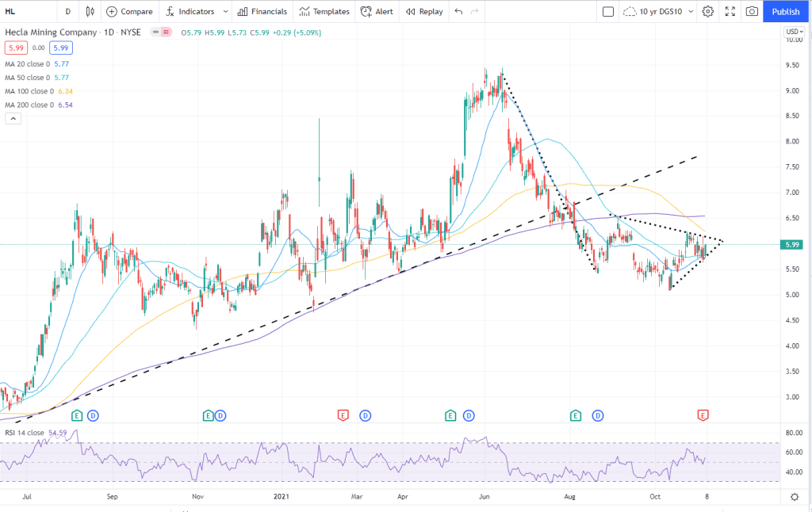Take a chart snapshot with camera icon
The image size is (812, 512).
pos(752,12)
